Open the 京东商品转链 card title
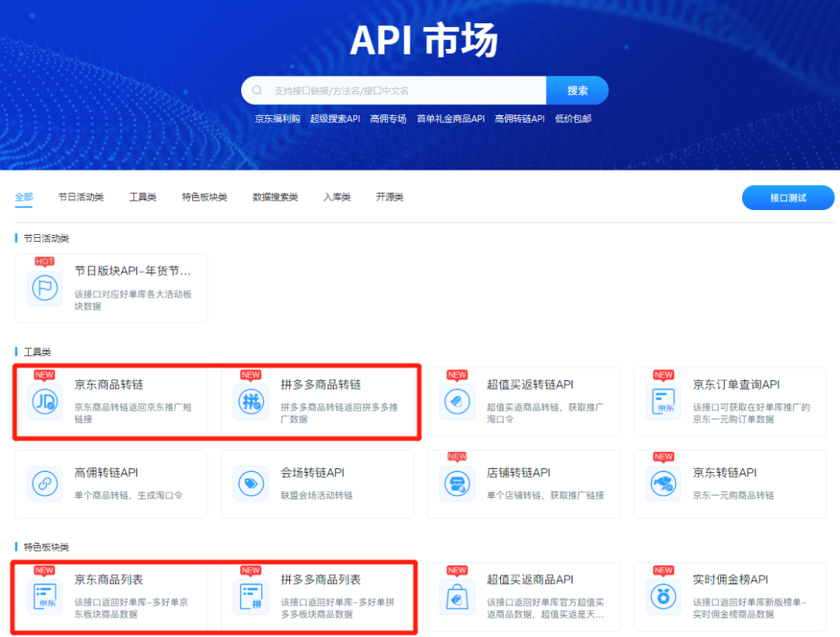The width and height of the screenshot is (840, 637). (109, 385)
